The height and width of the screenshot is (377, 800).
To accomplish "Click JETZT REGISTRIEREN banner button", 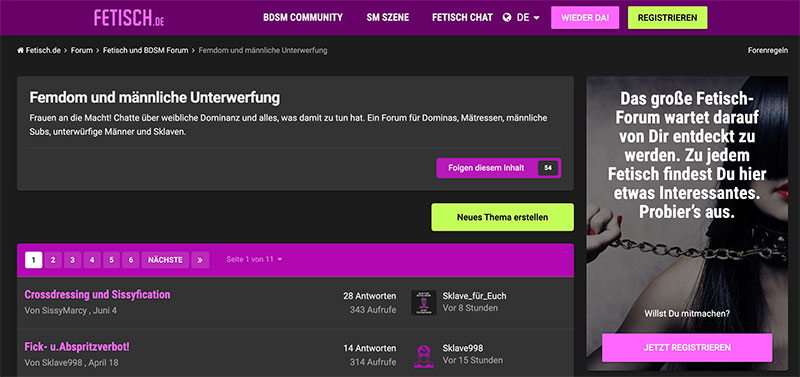I will [x=687, y=348].
